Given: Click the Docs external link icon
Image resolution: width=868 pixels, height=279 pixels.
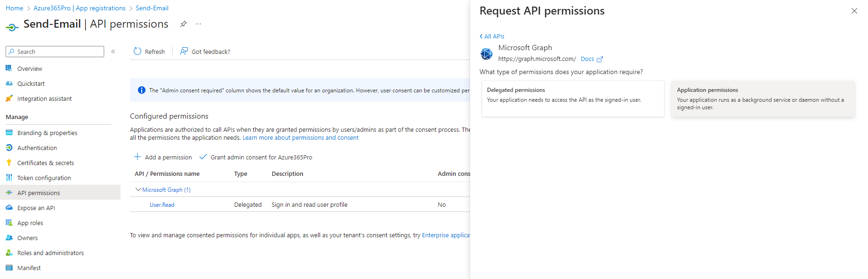Looking at the screenshot, I should [600, 59].
